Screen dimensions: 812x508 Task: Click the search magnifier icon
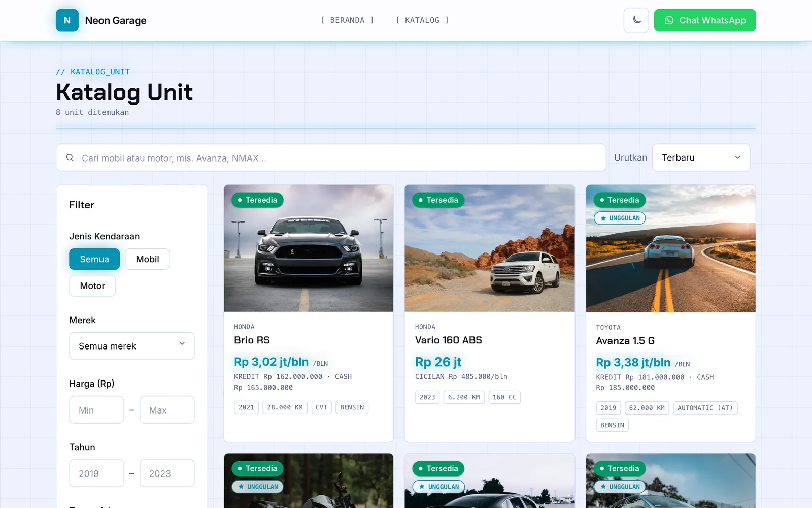pyautogui.click(x=70, y=158)
